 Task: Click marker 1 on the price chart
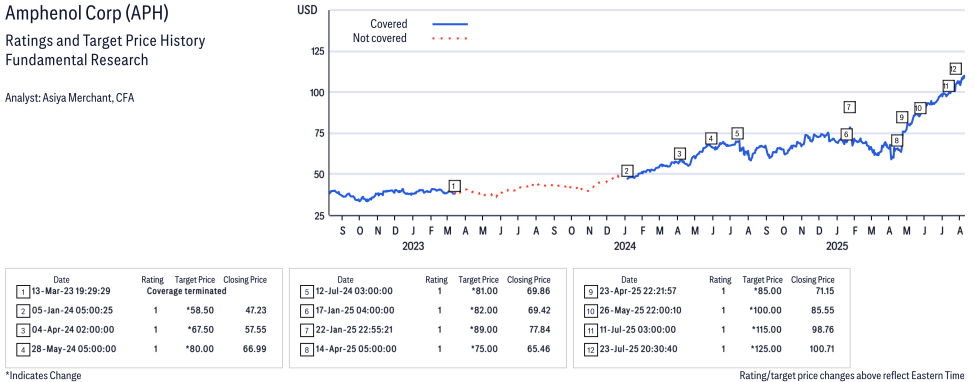point(455,186)
